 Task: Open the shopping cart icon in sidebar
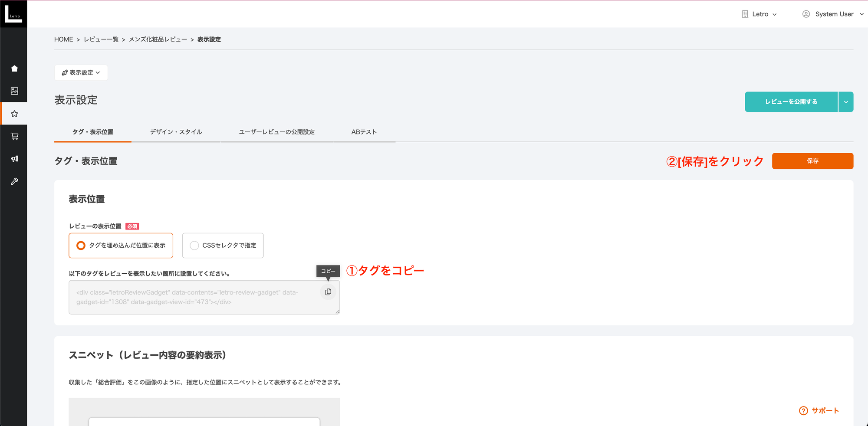[14, 136]
